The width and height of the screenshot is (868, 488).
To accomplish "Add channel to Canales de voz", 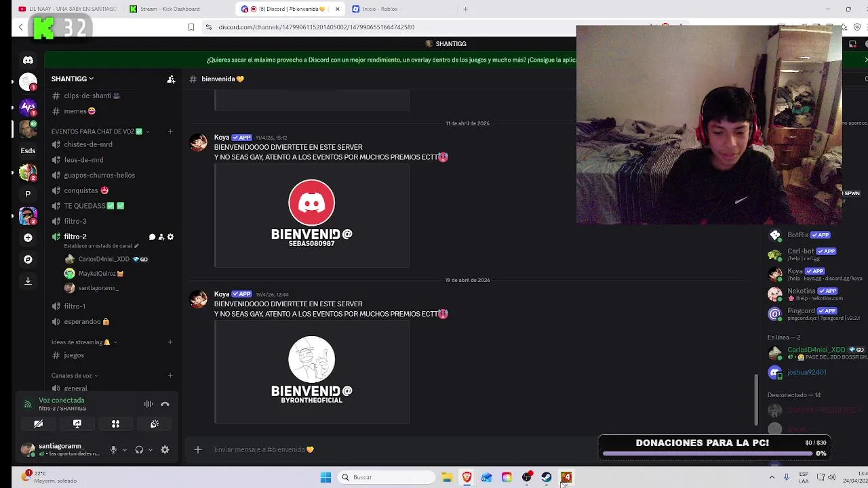I will coord(170,375).
